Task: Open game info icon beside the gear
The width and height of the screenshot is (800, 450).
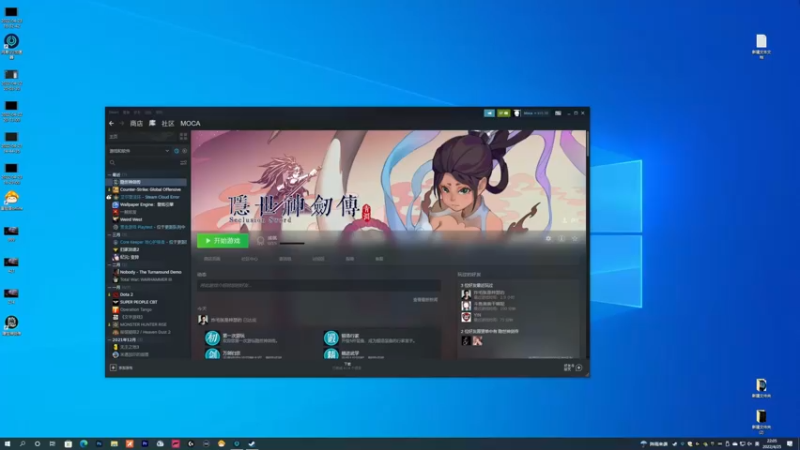Action: (562, 238)
